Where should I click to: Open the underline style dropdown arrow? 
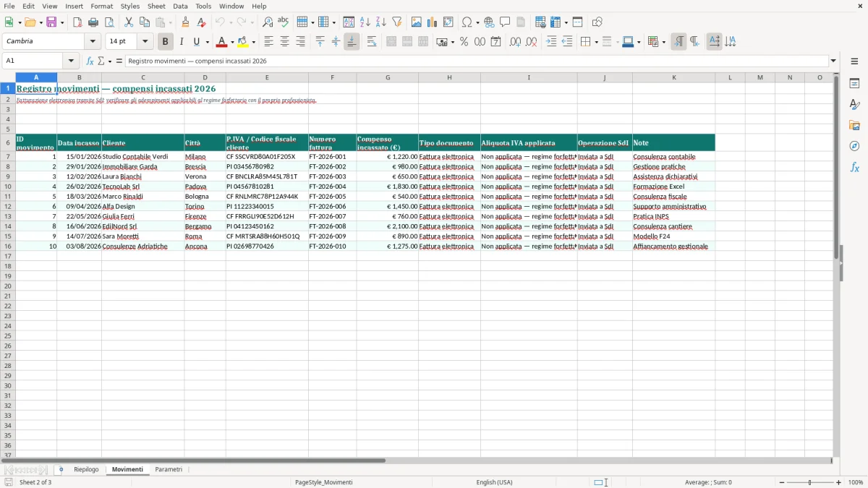tap(207, 42)
